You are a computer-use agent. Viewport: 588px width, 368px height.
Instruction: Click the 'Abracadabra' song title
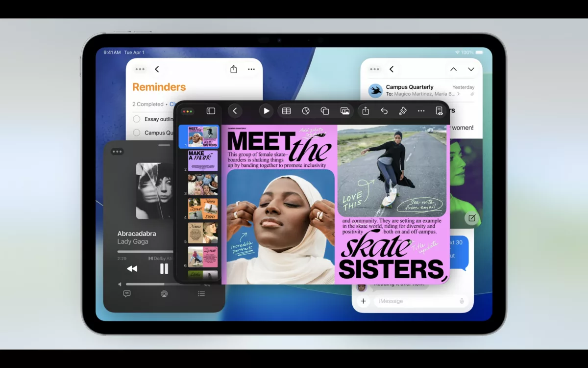coord(137,234)
